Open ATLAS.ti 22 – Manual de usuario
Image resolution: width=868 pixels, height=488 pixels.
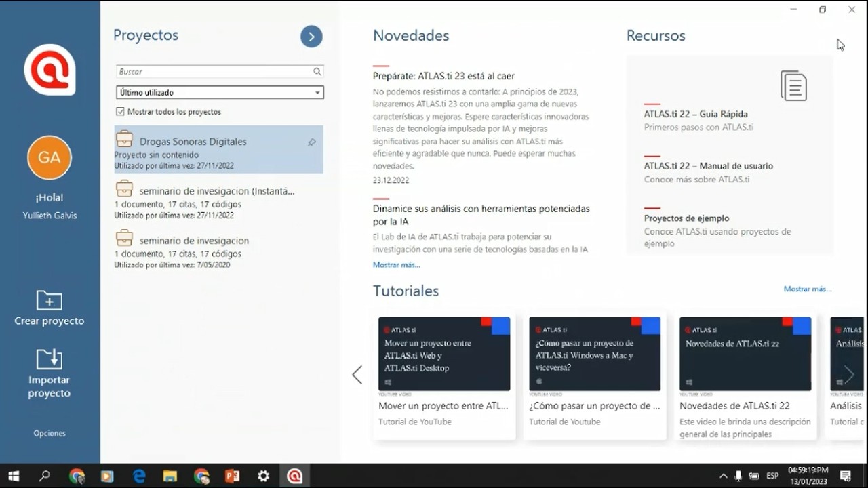click(x=709, y=165)
